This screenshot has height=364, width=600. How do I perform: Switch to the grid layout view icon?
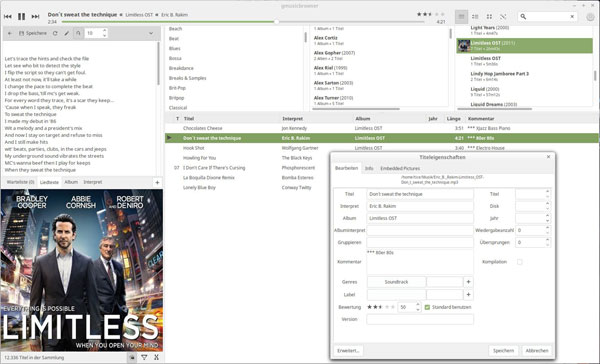489,16
